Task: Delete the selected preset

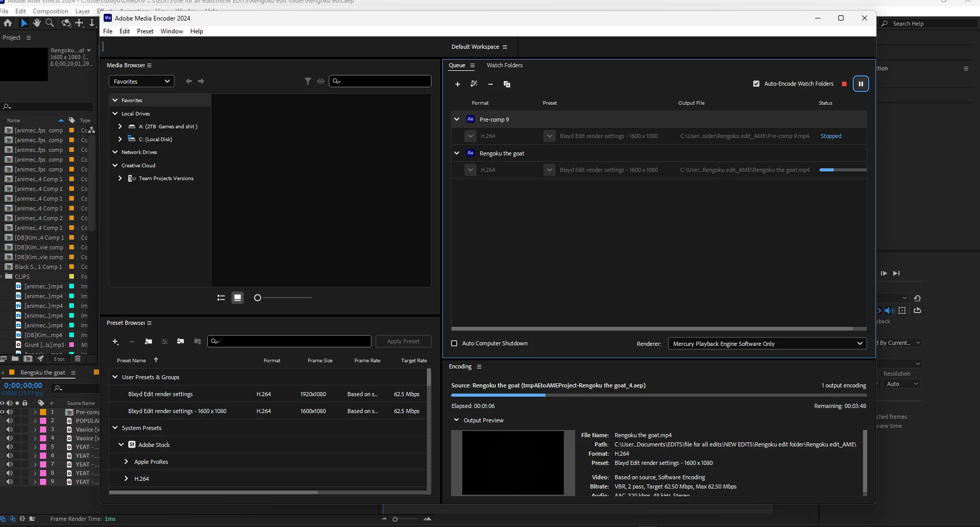Action: click(132, 342)
